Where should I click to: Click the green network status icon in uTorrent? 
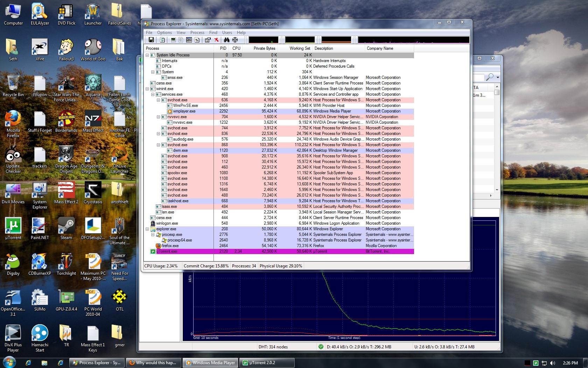(x=321, y=347)
